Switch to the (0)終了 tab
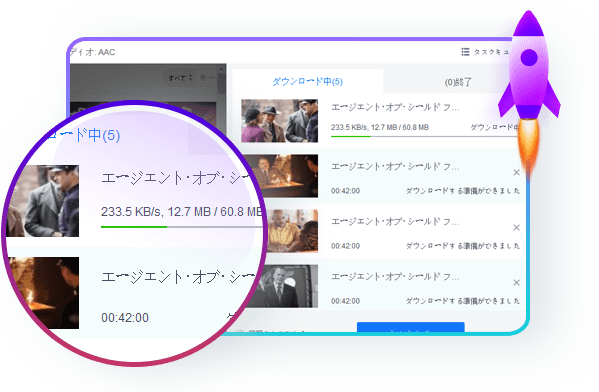Image resolution: width=599 pixels, height=392 pixels. point(458,82)
